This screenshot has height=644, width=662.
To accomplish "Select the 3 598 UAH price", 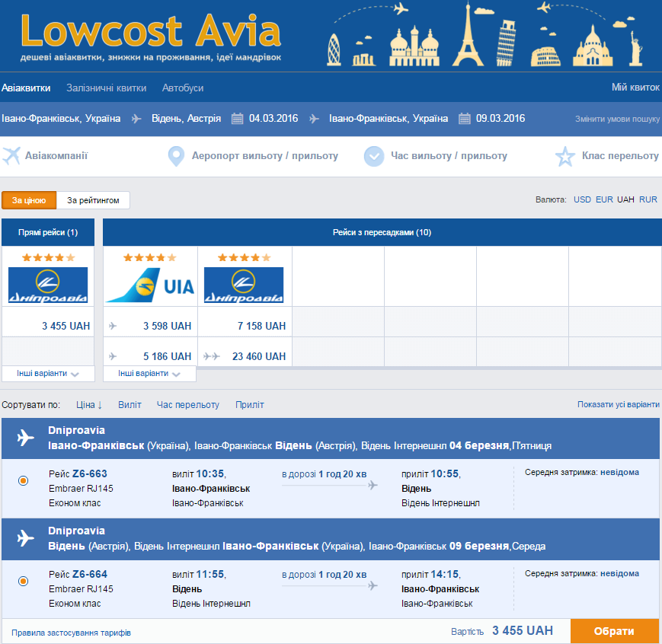I will pos(167,326).
